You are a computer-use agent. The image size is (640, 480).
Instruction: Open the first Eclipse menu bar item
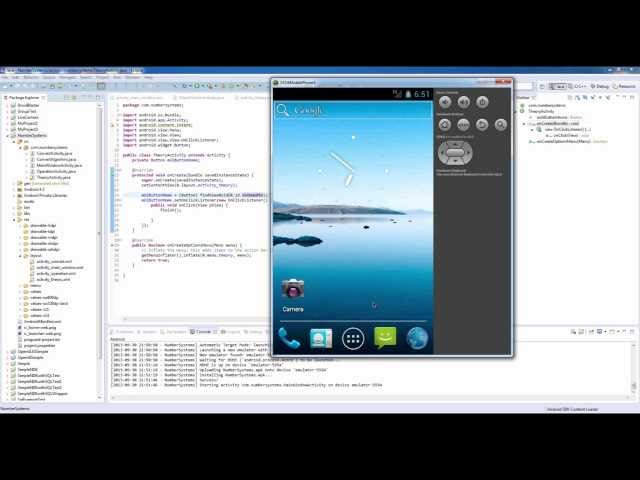(x=4, y=77)
